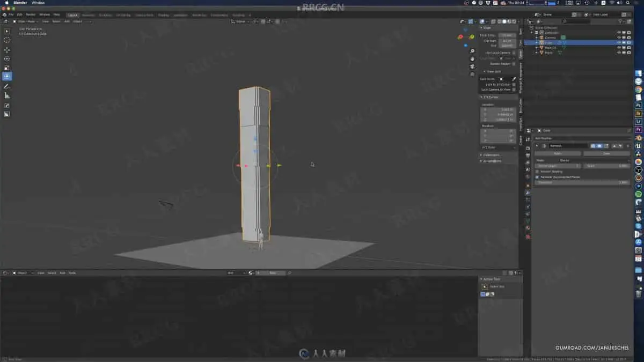Open the Remesh Mode dropdown
Screen dimensions: 644x362
(x=594, y=160)
